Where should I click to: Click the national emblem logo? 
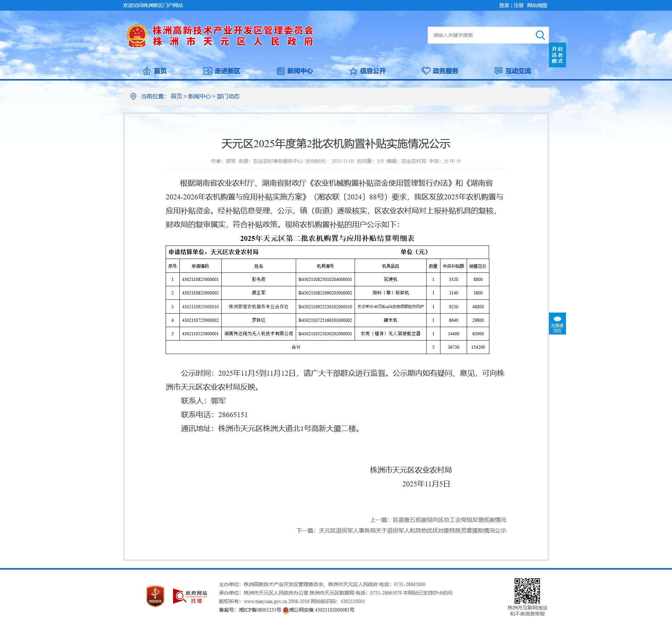[x=137, y=36]
